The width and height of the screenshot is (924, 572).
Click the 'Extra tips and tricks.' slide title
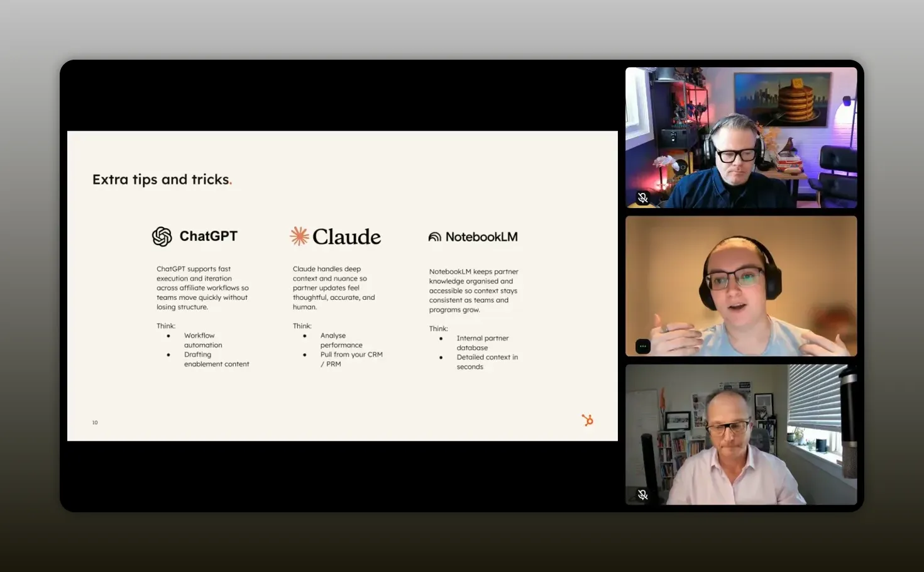[x=162, y=180]
